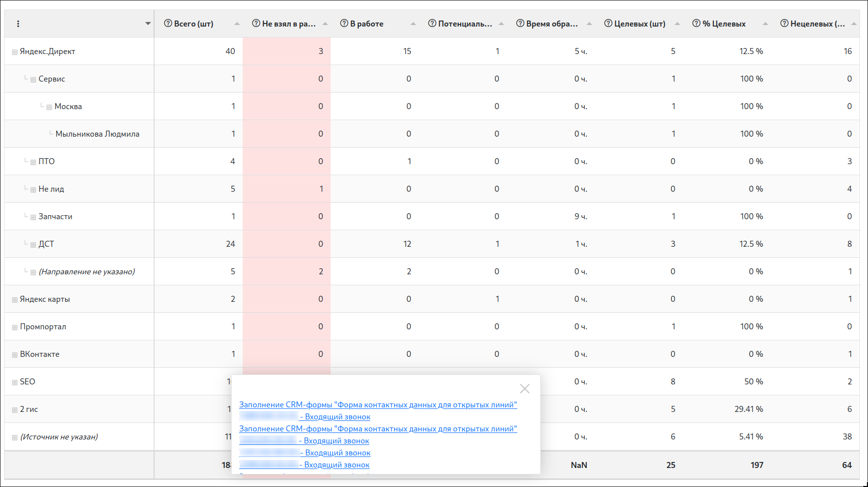The width and height of the screenshot is (868, 487).
Task: Click the Яндекс.Директ in-work value 15
Action: pyautogui.click(x=407, y=51)
